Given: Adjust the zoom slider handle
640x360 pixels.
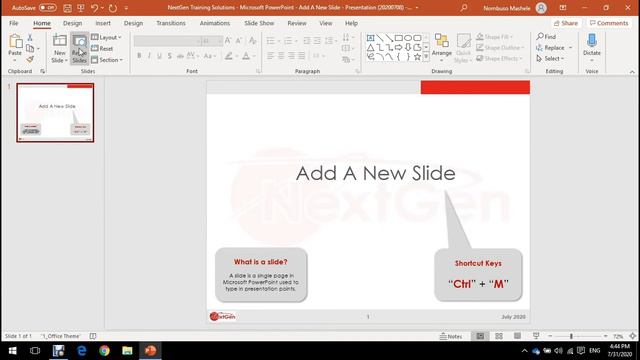Looking at the screenshot, I should tap(571, 336).
